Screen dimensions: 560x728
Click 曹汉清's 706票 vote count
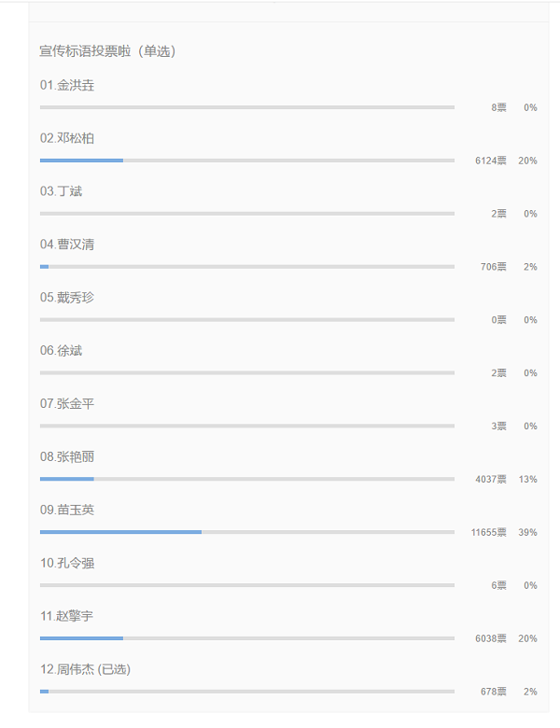pos(493,267)
